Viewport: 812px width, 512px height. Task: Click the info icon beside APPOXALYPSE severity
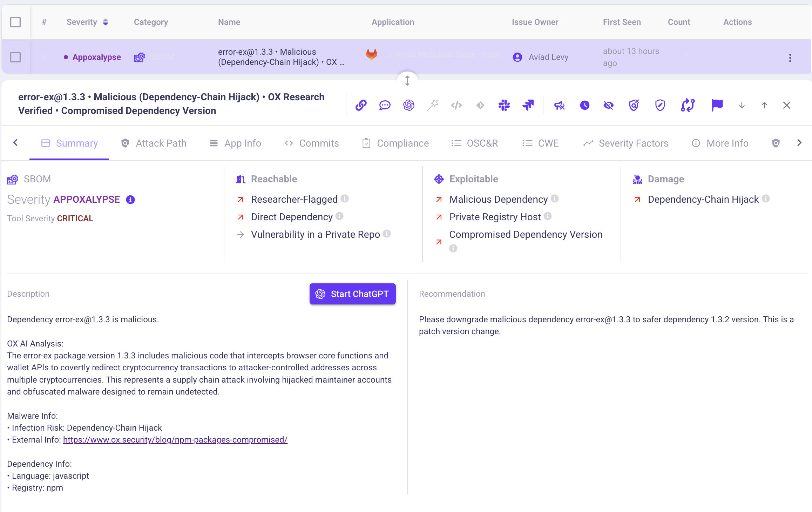(x=130, y=200)
